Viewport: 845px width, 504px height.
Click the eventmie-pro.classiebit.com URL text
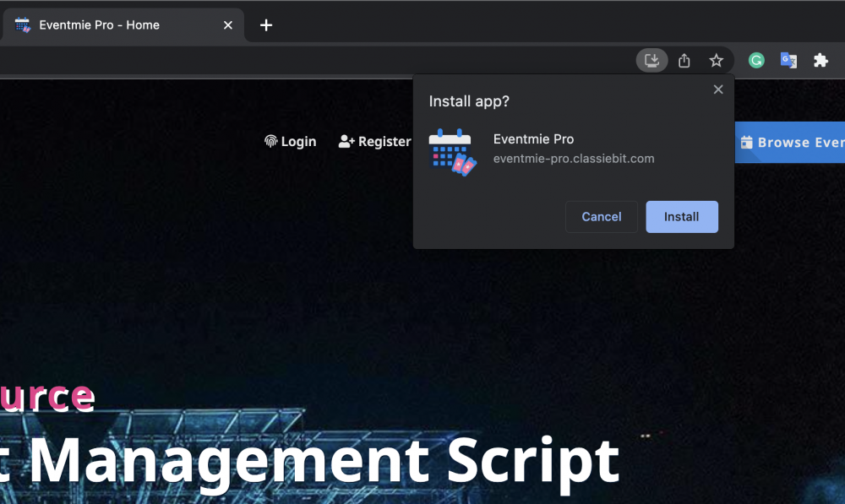574,159
